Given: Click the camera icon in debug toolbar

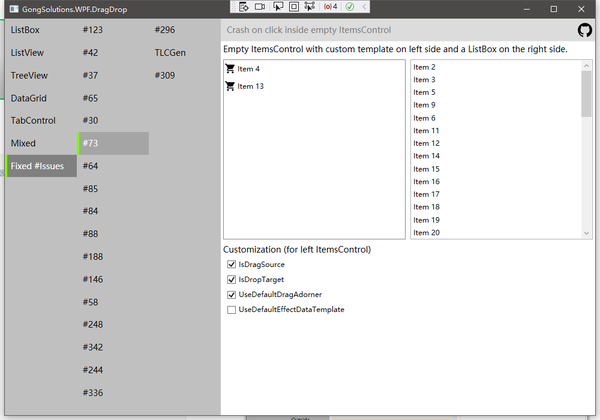Looking at the screenshot, I should click(260, 7).
